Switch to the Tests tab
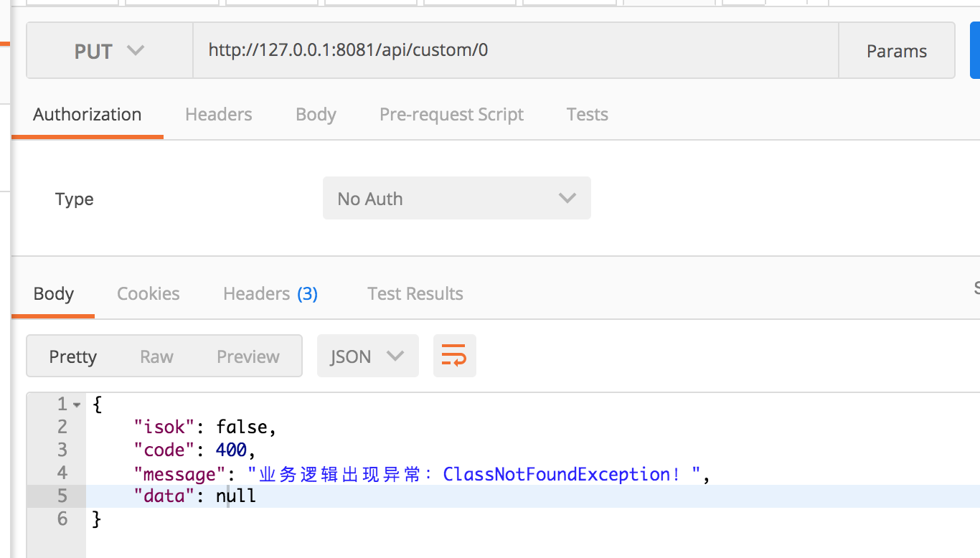The height and width of the screenshot is (558, 980). click(587, 115)
